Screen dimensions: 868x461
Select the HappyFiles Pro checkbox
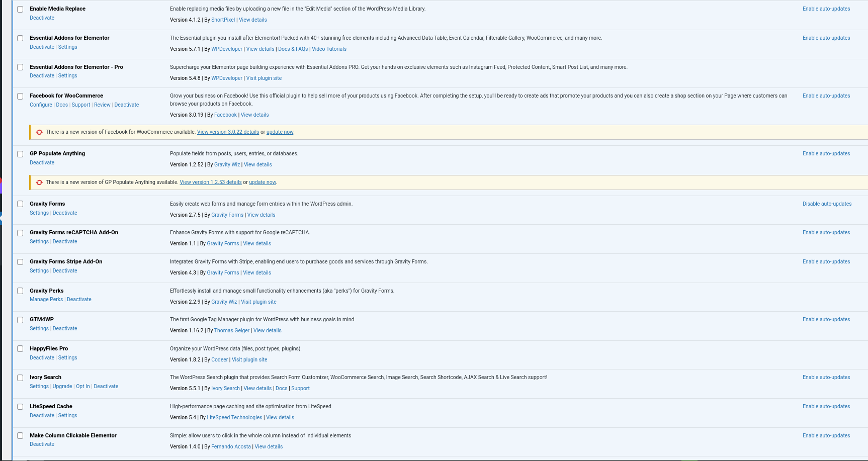[20, 349]
